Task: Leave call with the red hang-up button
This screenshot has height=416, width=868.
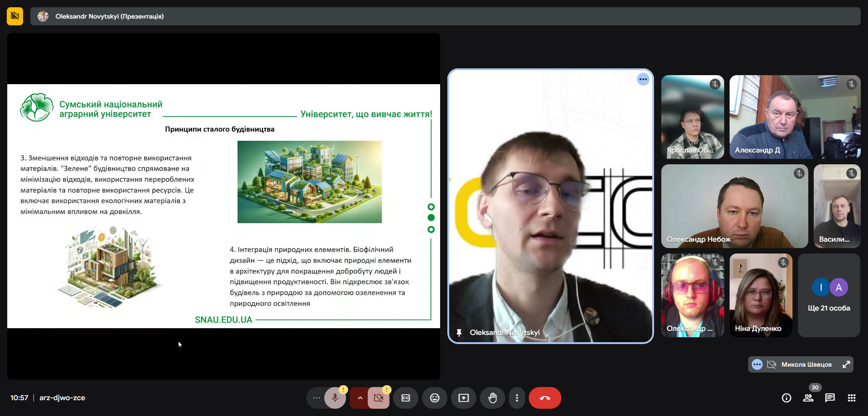Action: (x=545, y=398)
